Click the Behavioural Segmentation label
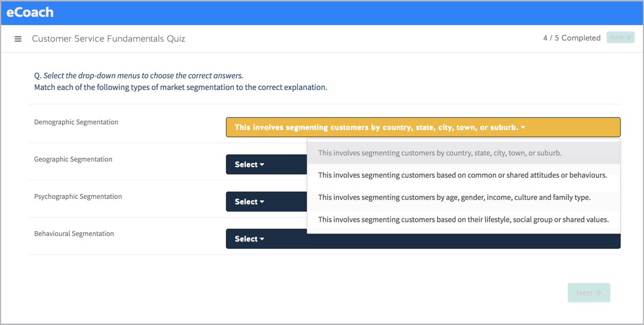Viewport: 644px width, 325px height. [x=74, y=234]
